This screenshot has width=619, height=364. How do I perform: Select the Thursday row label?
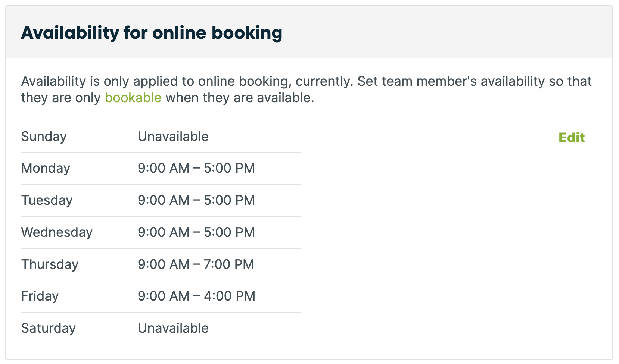50,264
